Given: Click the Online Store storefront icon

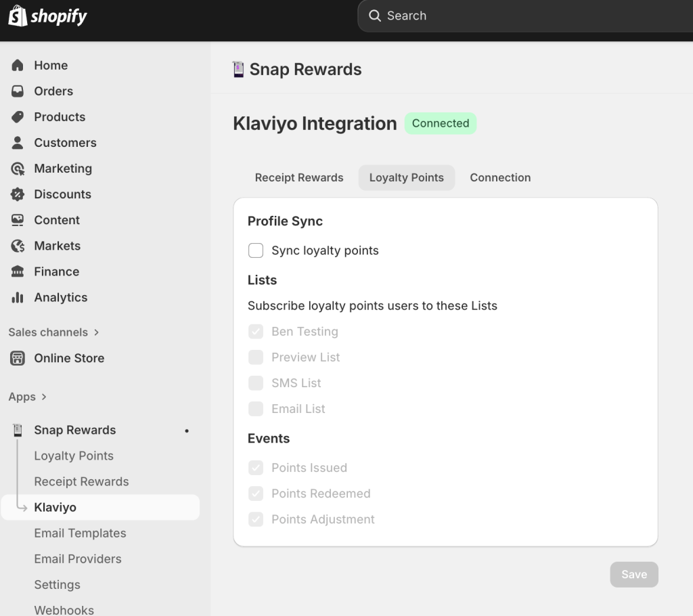Looking at the screenshot, I should 18,358.
